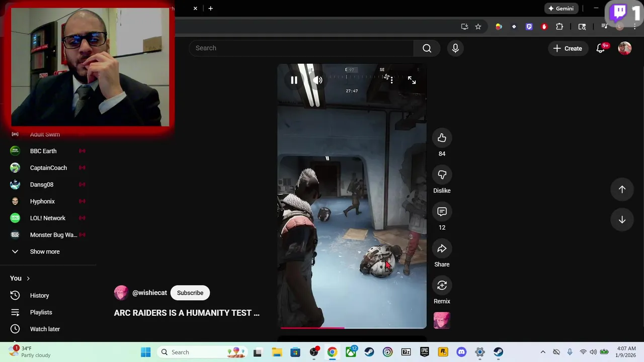Click the Windows taskbar Search box
The height and width of the screenshot is (362, 644).
point(202,352)
